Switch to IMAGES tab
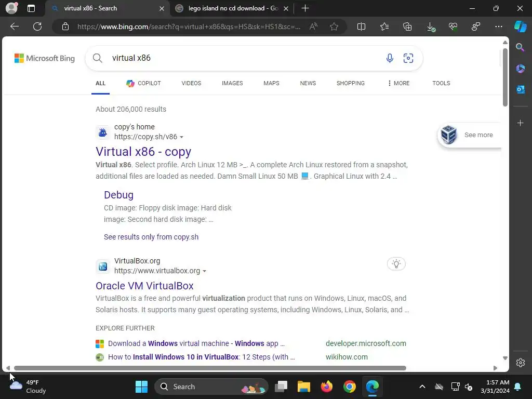This screenshot has width=532, height=399. click(x=232, y=83)
